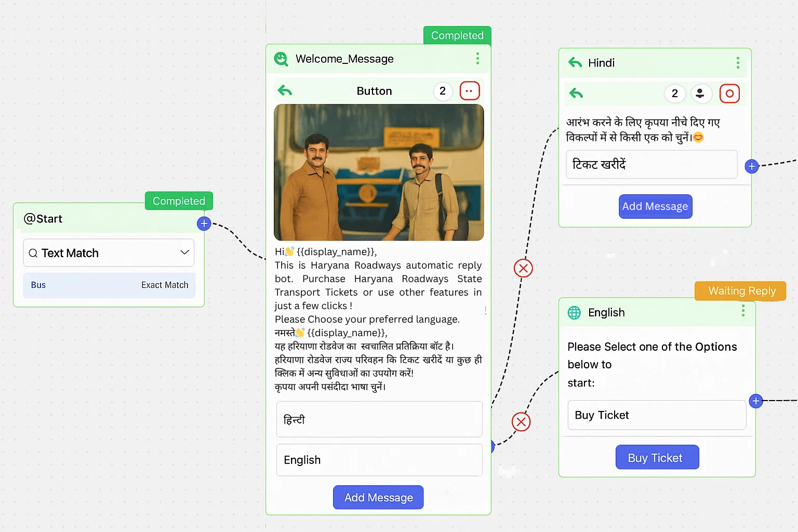798x532 pixels.
Task: Open English node three-dot options menu
Action: [x=743, y=311]
